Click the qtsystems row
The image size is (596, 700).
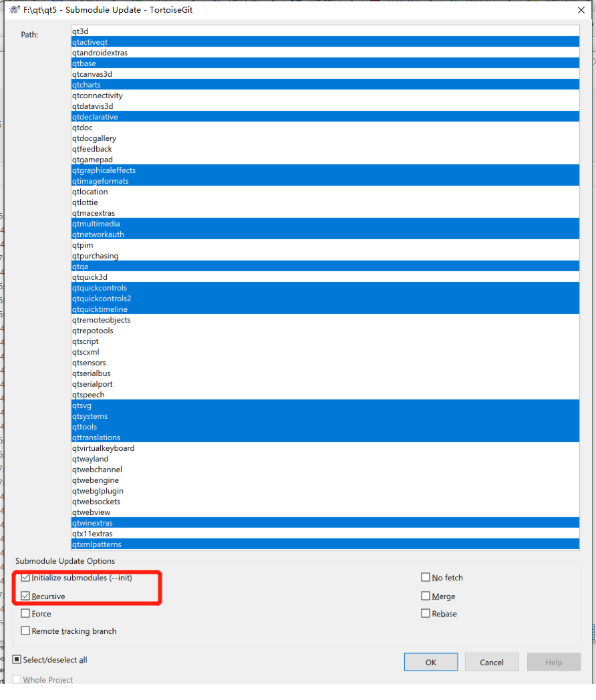pyautogui.click(x=325, y=416)
